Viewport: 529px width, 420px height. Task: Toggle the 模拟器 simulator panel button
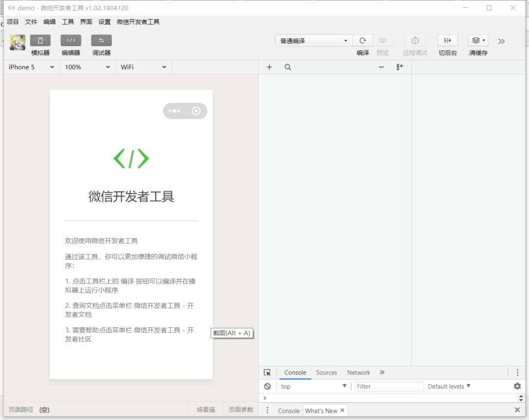coord(40,41)
